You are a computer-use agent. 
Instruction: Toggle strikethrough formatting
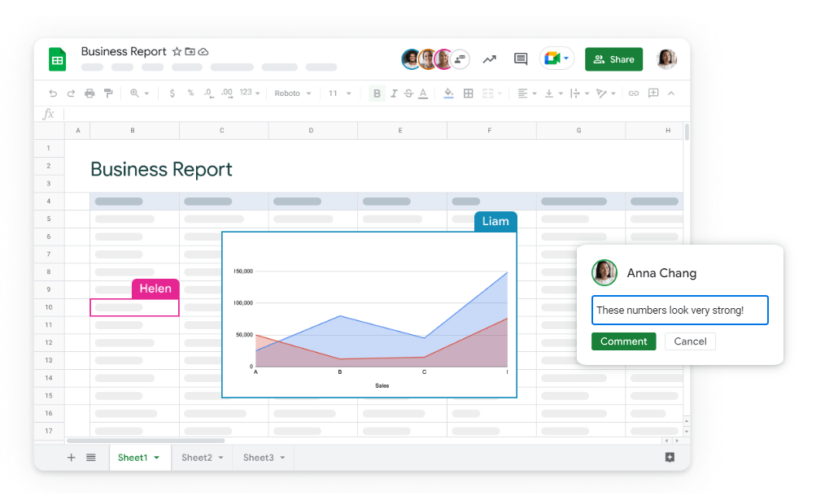(x=408, y=93)
